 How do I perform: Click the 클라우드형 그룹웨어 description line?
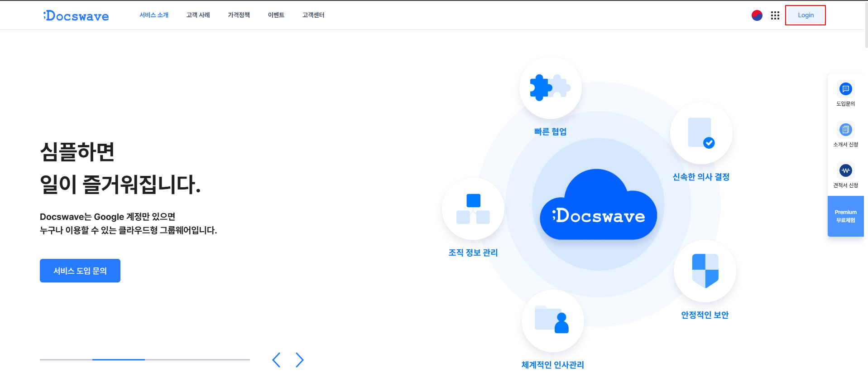(x=129, y=230)
